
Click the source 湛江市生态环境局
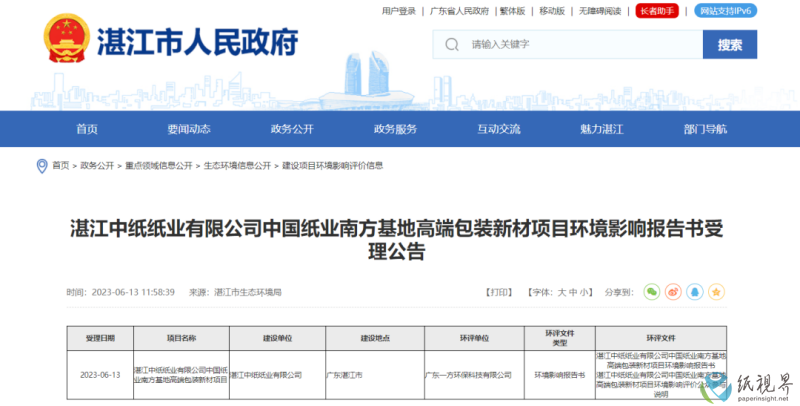tap(248, 292)
